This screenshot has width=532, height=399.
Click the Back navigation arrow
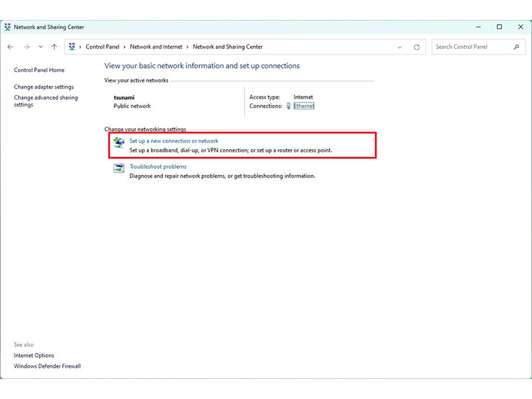pos(10,47)
